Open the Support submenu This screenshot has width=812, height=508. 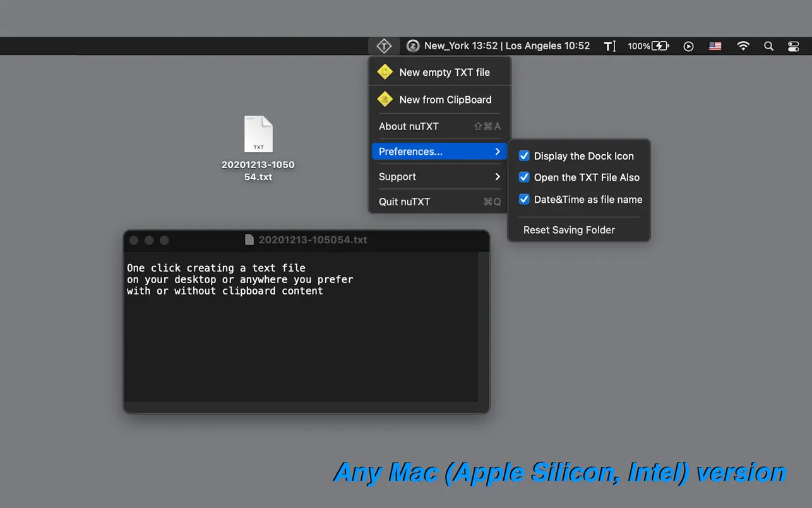[397, 177]
